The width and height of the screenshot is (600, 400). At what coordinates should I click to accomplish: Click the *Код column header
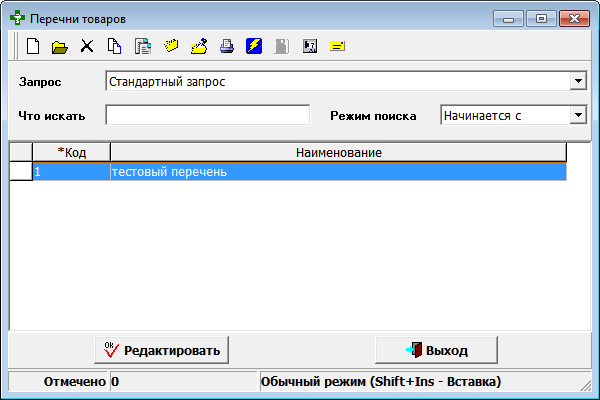tap(71, 152)
